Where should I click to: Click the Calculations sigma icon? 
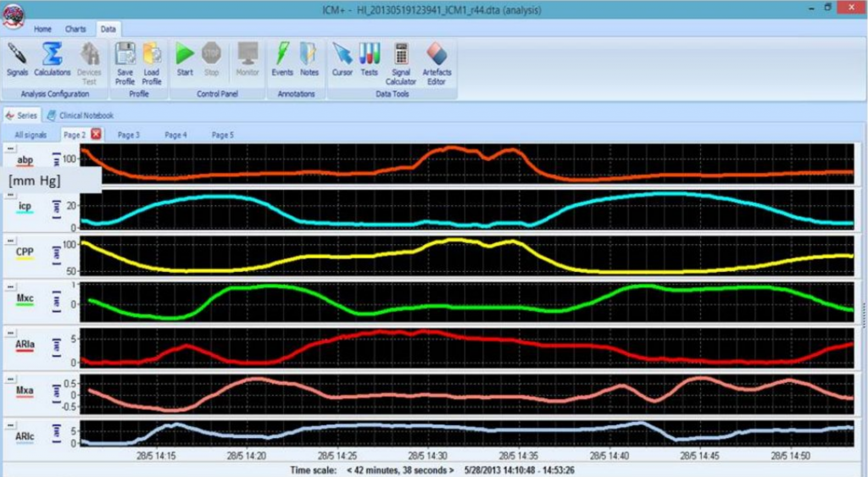point(53,59)
